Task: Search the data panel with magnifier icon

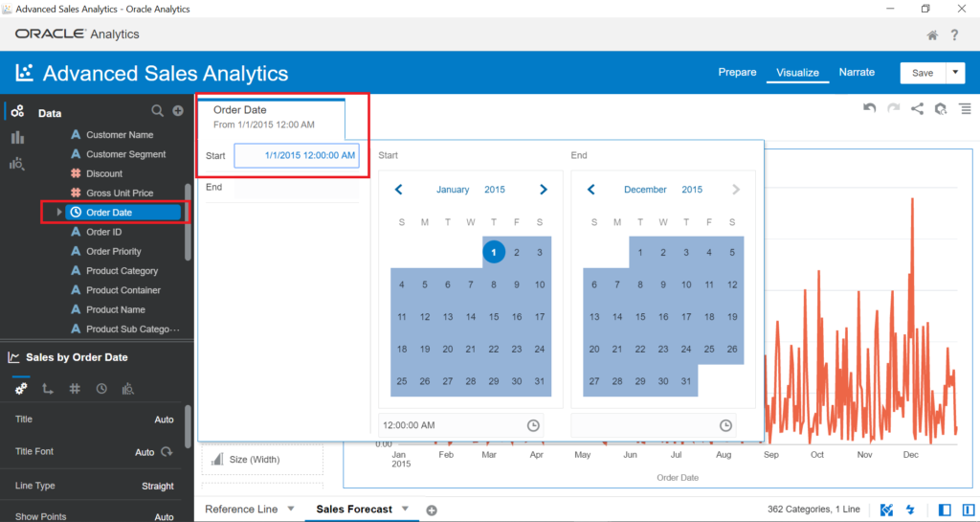Action: [x=158, y=111]
